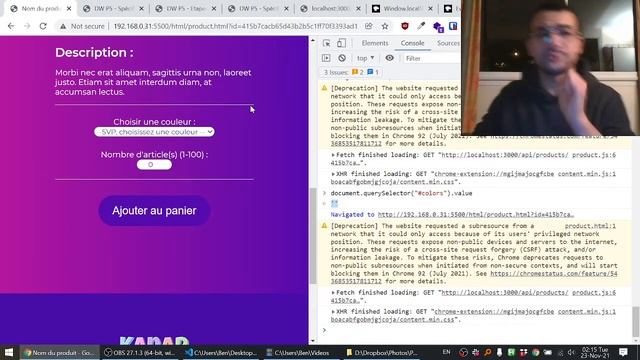Click the browser forward arrow

[x=27, y=26]
